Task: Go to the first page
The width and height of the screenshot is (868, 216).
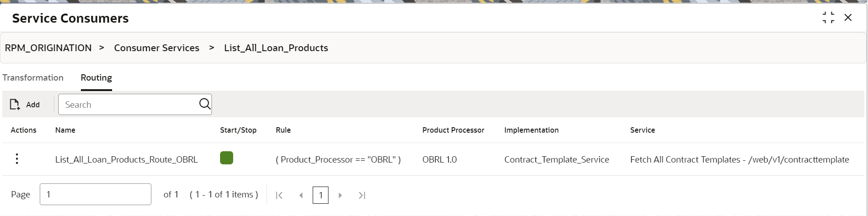Action: [279, 195]
